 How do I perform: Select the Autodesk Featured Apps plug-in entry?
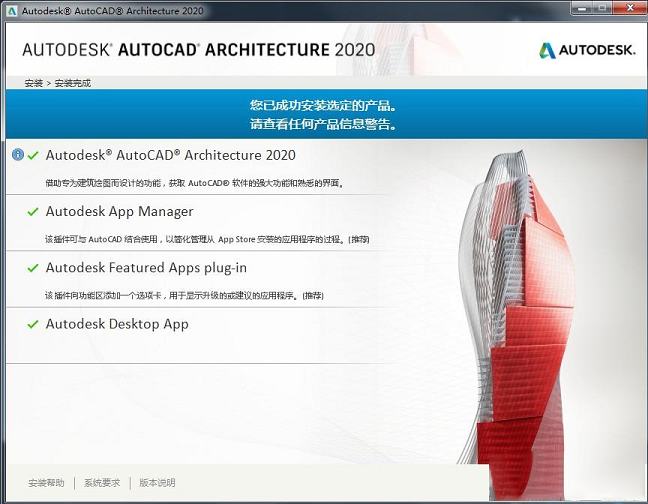146,268
